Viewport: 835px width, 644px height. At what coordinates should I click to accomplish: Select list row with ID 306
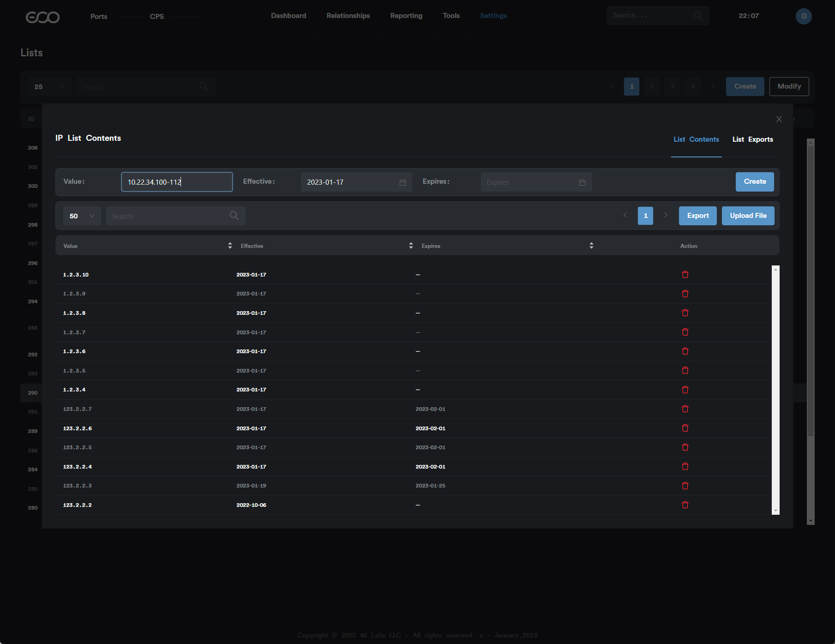[x=33, y=148]
